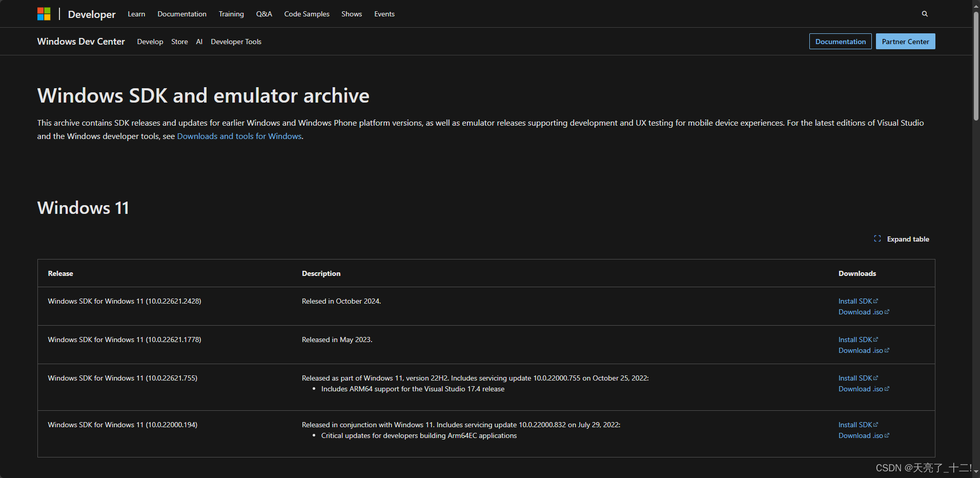The image size is (980, 478).
Task: Click the Release column header
Action: (60, 273)
